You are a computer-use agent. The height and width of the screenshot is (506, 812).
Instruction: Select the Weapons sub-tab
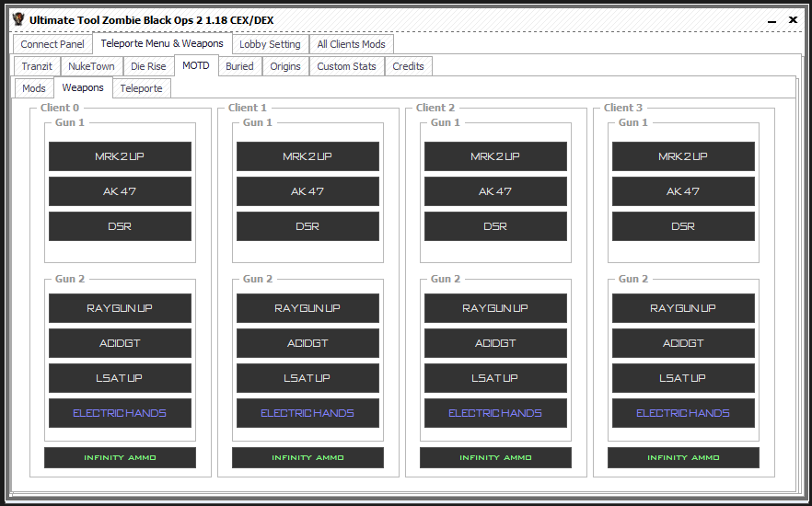83,87
